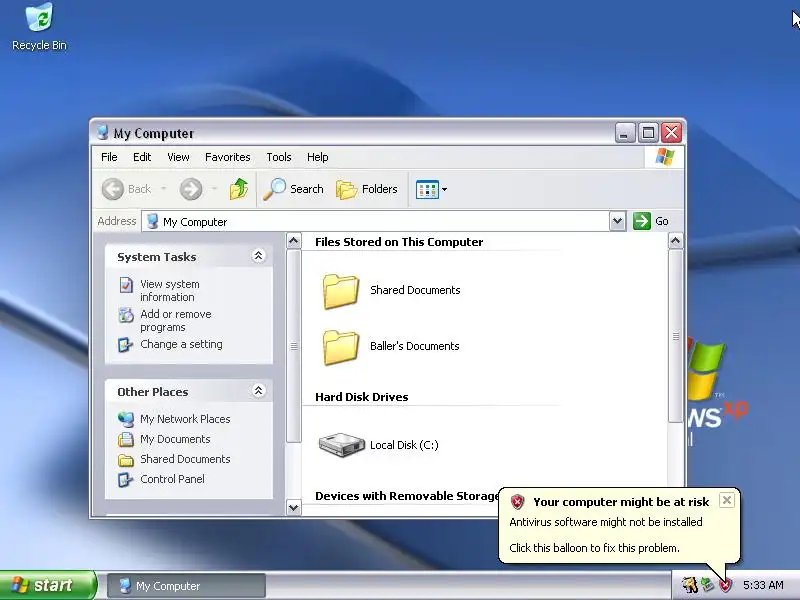Click sidebar scrollbar down arrow
Screen dimensions: 800x600
[293, 508]
